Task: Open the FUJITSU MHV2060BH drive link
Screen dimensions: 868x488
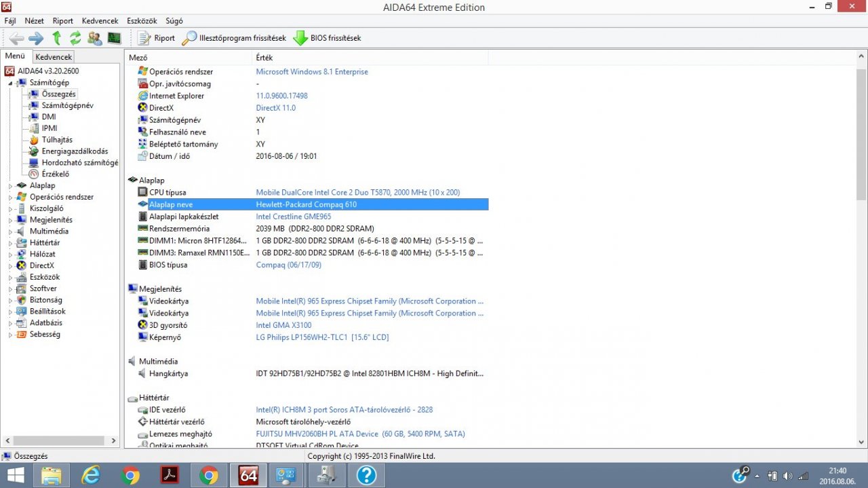Action: (360, 434)
